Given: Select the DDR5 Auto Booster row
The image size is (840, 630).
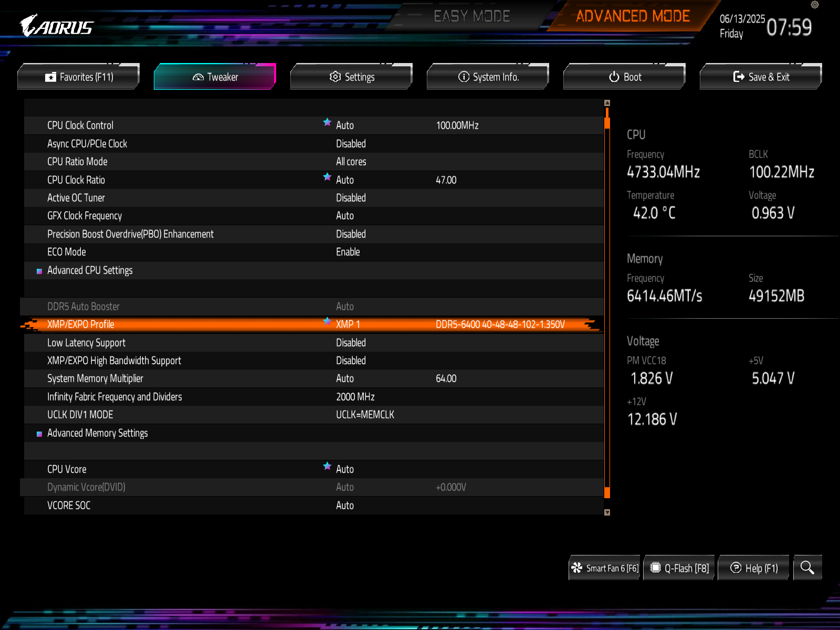Looking at the screenshot, I should click(x=312, y=307).
